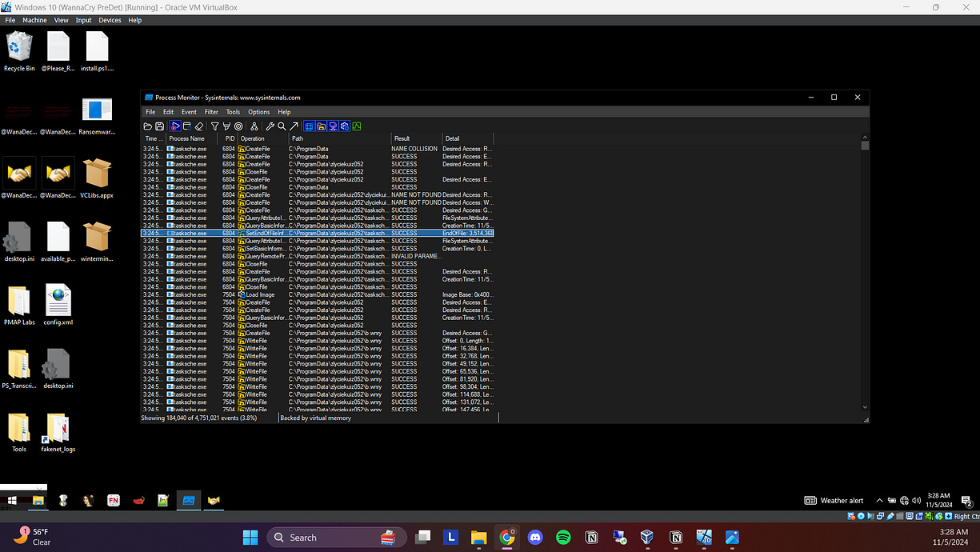This screenshot has height=552, width=980.
Task: Open the Filter dialog using the funnel icon
Action: 214,126
